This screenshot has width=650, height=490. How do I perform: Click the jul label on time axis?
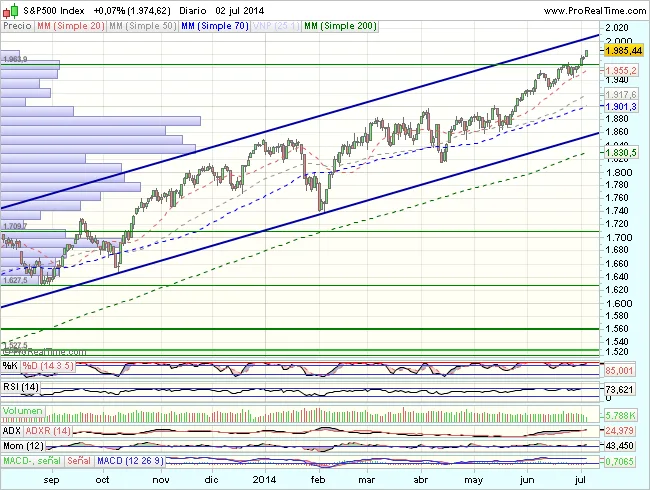581,480
